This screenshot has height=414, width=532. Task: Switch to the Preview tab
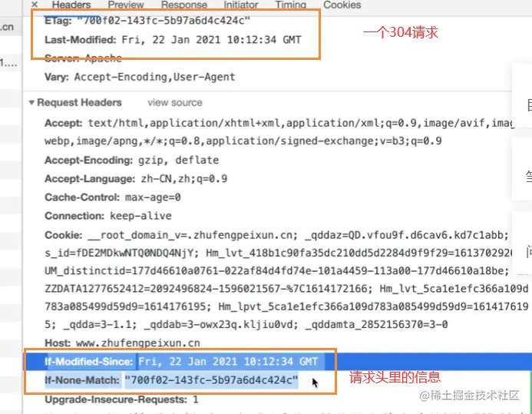(126, 5)
